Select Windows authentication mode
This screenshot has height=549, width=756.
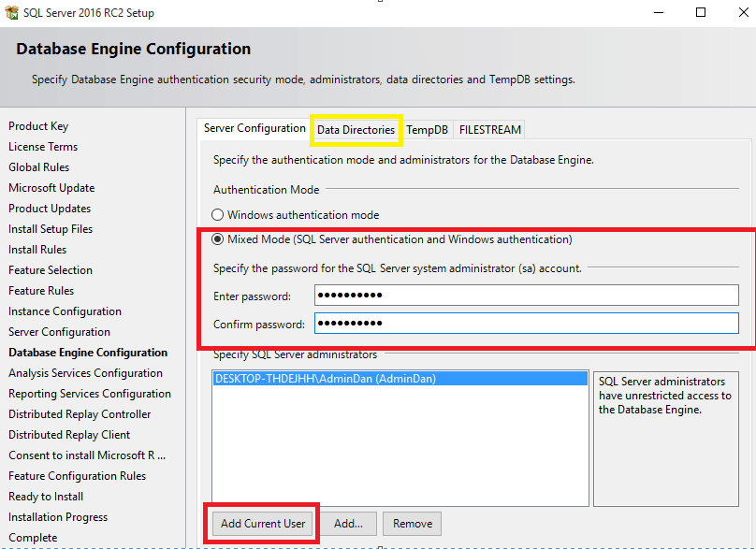(217, 214)
